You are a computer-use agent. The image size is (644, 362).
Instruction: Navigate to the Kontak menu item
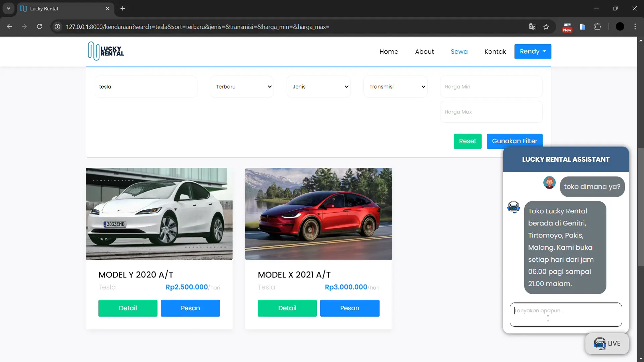point(495,52)
